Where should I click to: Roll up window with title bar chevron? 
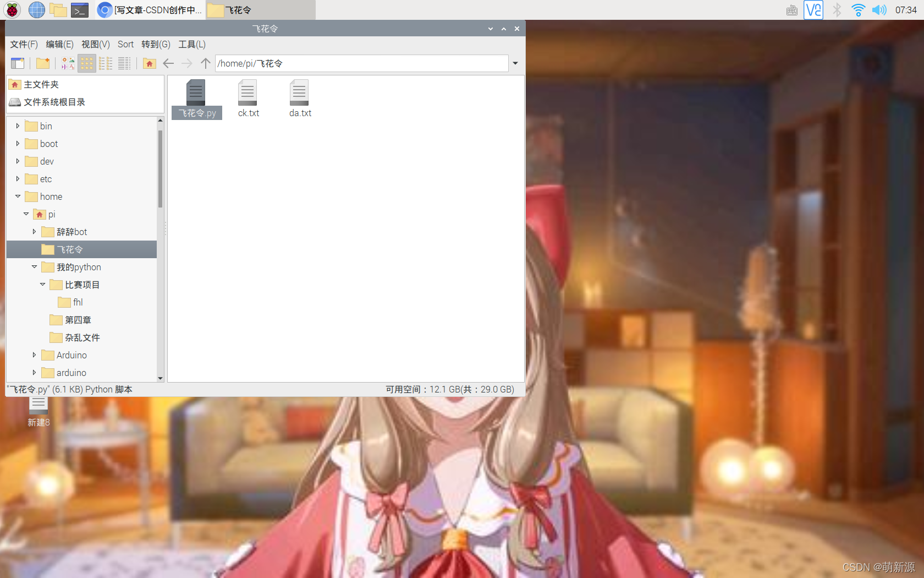(x=490, y=29)
